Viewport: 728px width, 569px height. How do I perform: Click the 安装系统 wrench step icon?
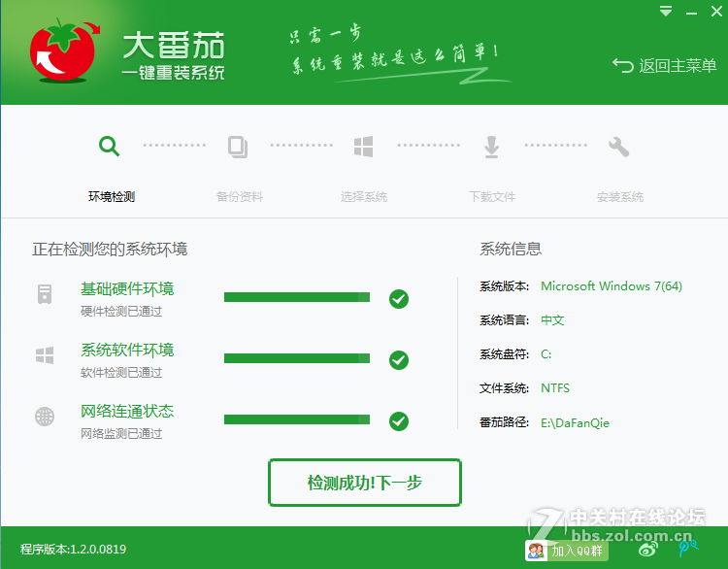pos(618,147)
